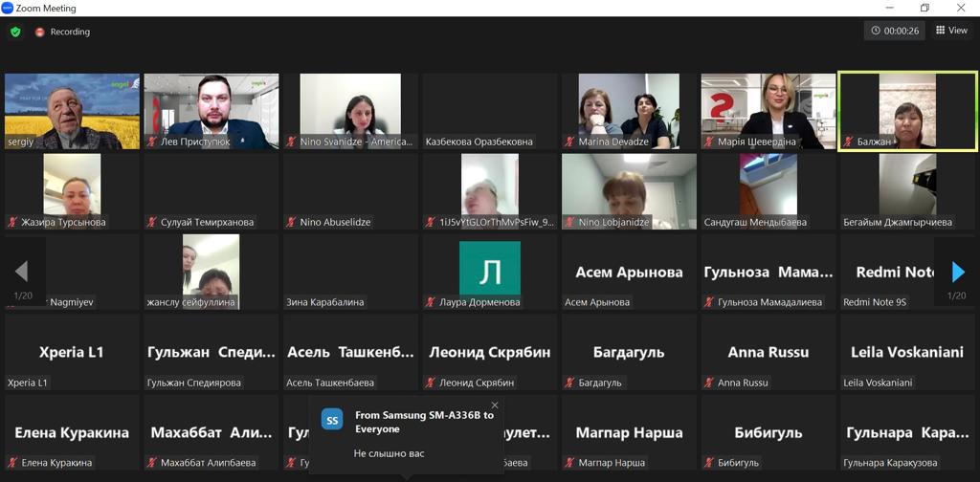The height and width of the screenshot is (482, 980).
Task: Select Казбекова Оразбековна's tile
Action: pyautogui.click(x=489, y=111)
